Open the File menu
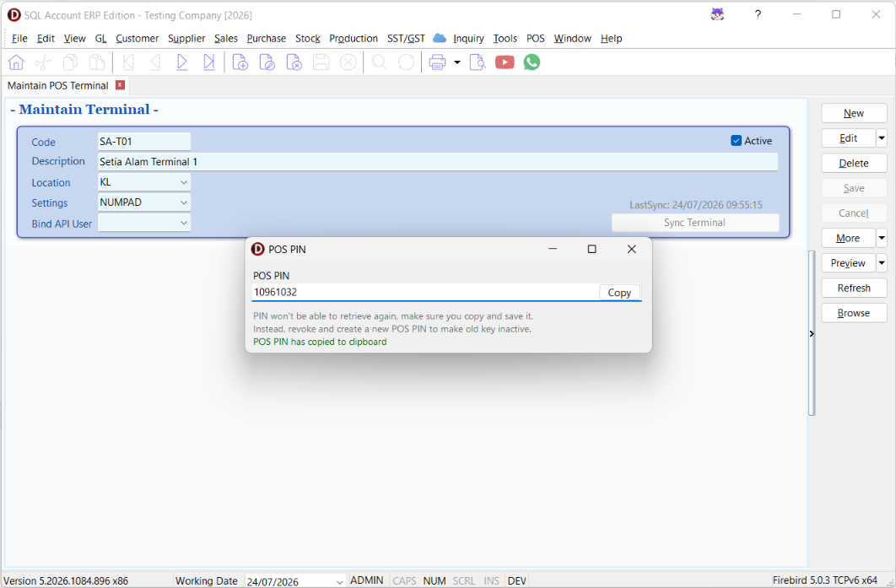The image size is (896, 588). 19,38
